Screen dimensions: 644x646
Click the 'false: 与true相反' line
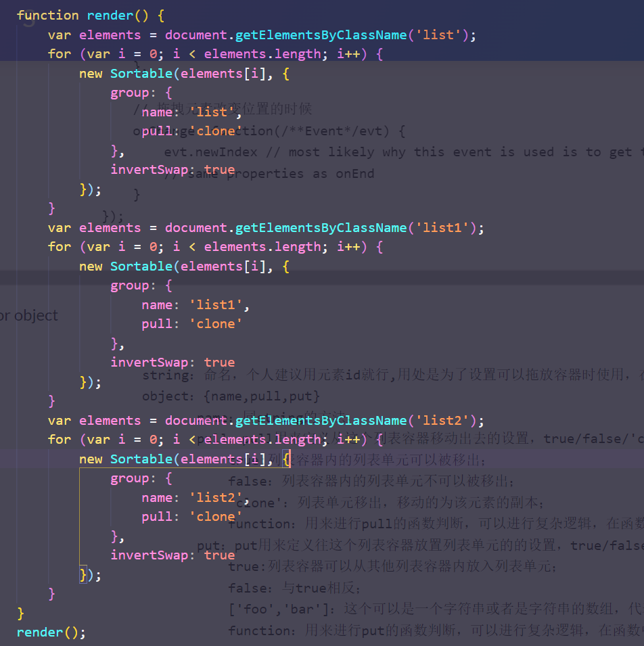(x=294, y=588)
